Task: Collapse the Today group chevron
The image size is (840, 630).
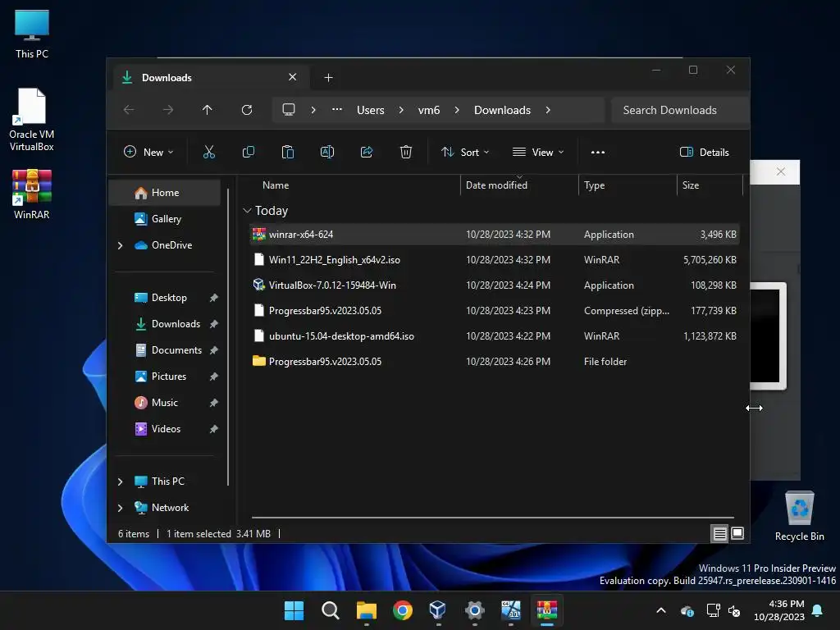Action: [x=247, y=211]
